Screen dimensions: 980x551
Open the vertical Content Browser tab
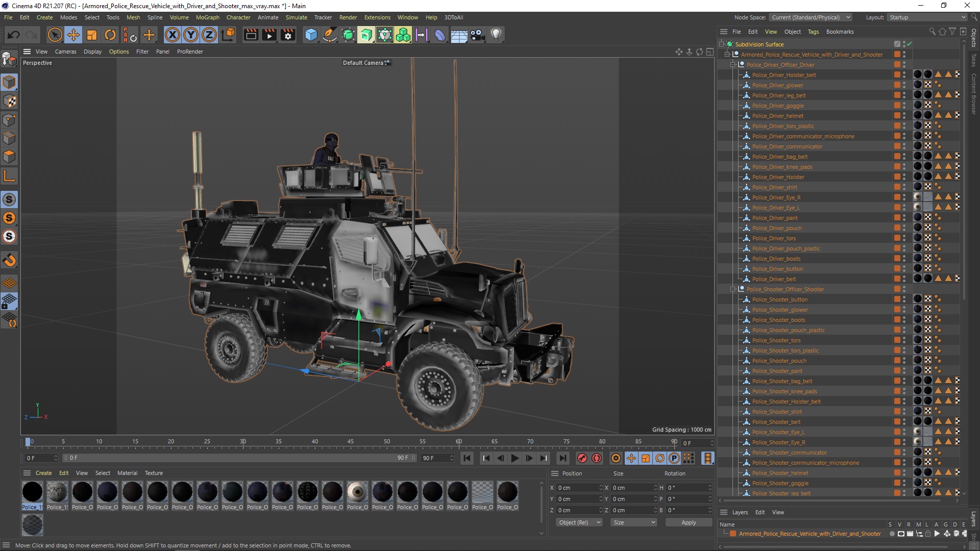[x=974, y=93]
